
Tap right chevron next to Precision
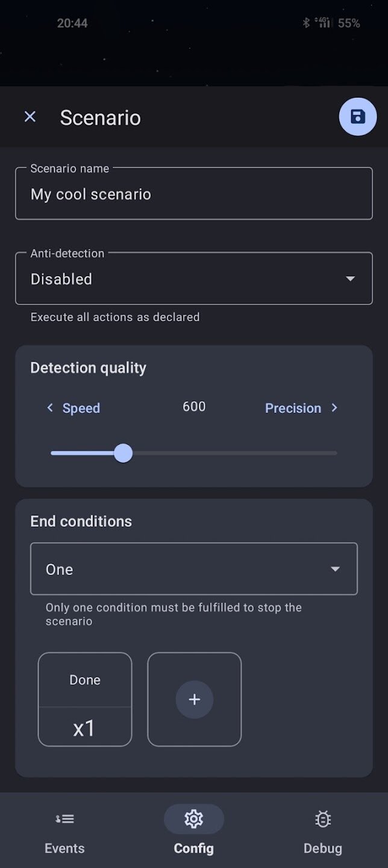point(335,408)
